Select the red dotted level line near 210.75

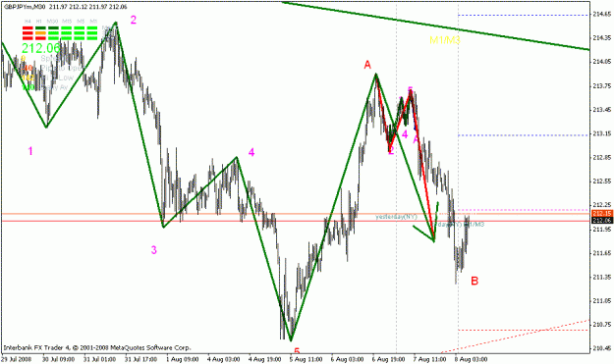[524, 330]
